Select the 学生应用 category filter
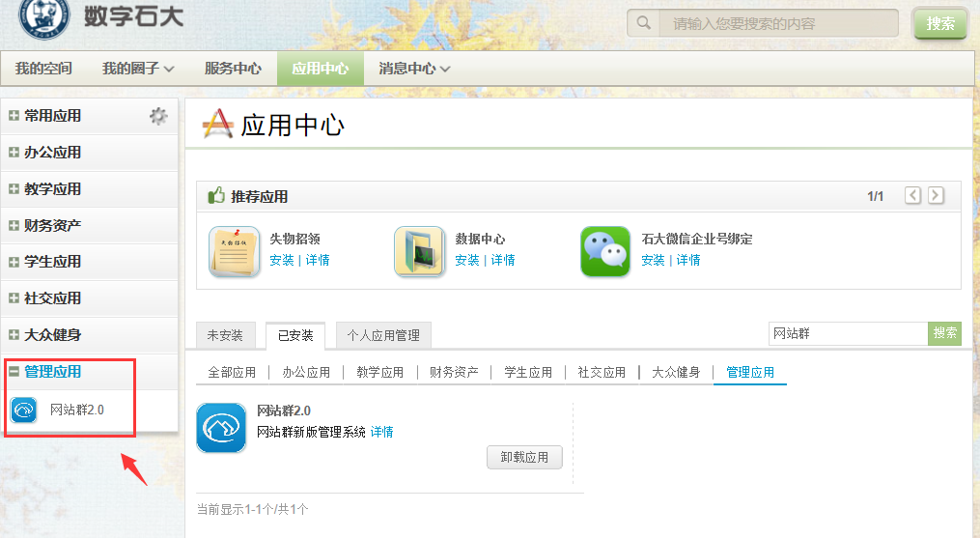This screenshot has width=980, height=538. pyautogui.click(x=528, y=372)
